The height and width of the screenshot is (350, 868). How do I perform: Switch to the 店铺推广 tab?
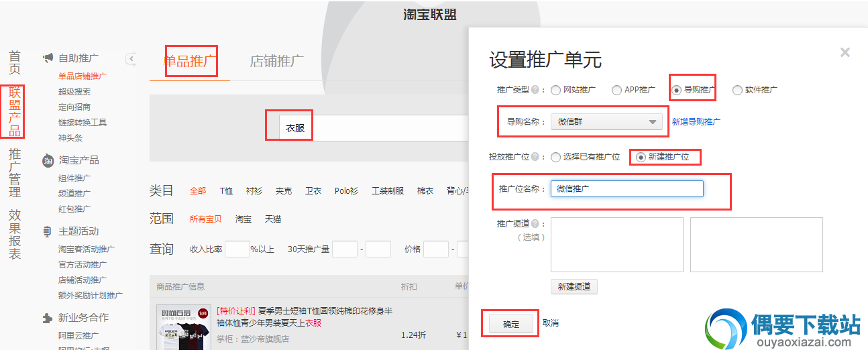coord(276,61)
